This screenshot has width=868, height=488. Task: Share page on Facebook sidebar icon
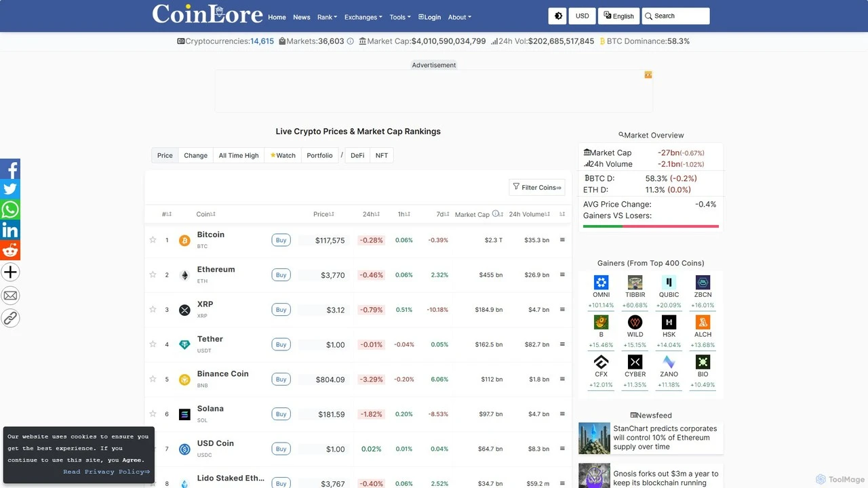(x=10, y=169)
